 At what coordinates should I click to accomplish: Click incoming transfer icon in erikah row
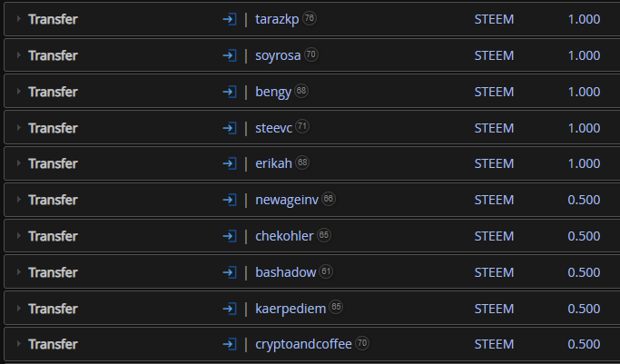pyautogui.click(x=230, y=163)
